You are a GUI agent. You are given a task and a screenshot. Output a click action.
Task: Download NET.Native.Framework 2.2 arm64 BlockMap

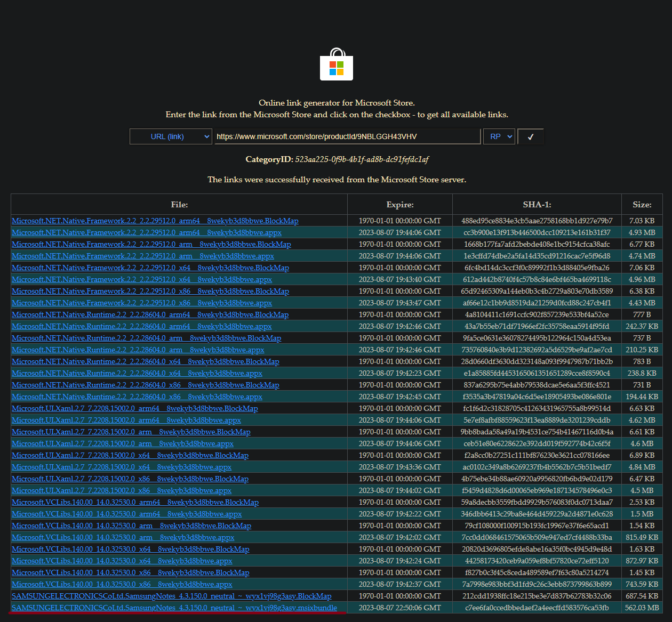tap(155, 221)
